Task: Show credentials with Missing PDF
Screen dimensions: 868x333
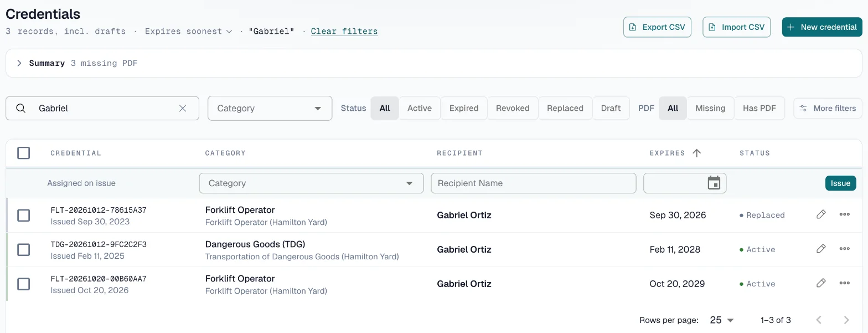Action: pos(710,108)
